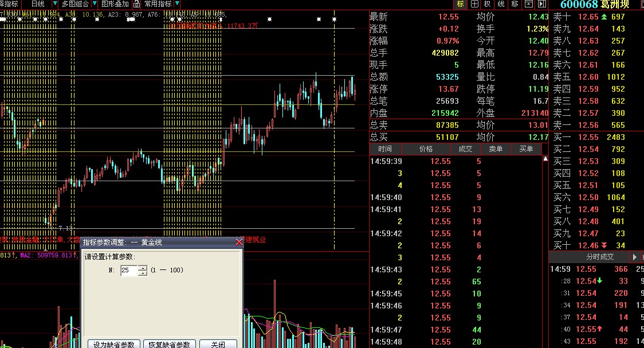The width and height of the screenshot is (644, 348).
Task: Click the 总买 value 51107
Action: 447,137
